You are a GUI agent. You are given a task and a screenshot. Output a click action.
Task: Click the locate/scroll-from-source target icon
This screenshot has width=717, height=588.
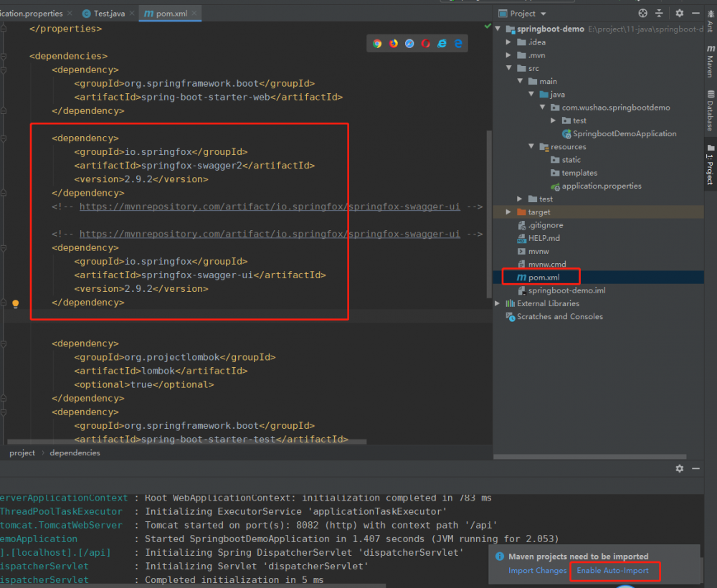tap(642, 14)
